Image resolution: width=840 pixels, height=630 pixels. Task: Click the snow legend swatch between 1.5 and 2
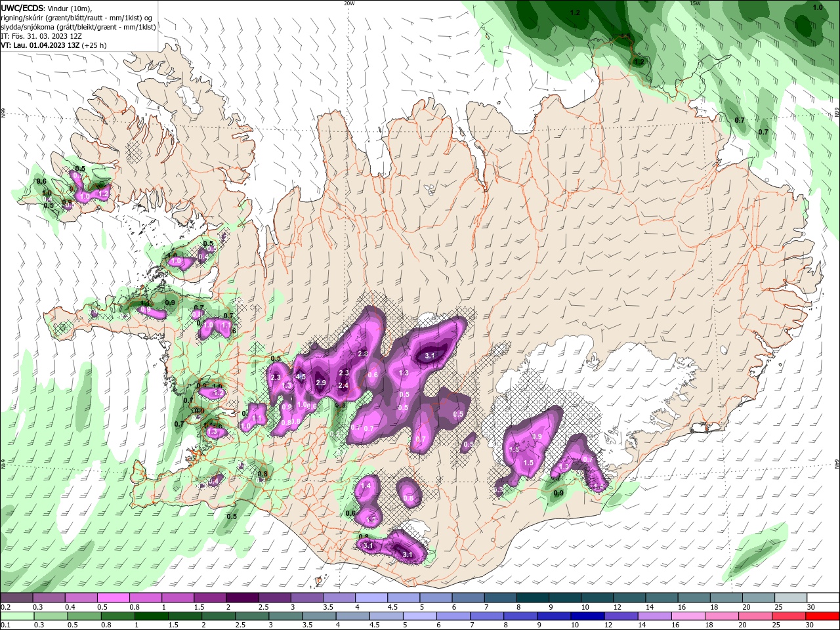(209, 598)
